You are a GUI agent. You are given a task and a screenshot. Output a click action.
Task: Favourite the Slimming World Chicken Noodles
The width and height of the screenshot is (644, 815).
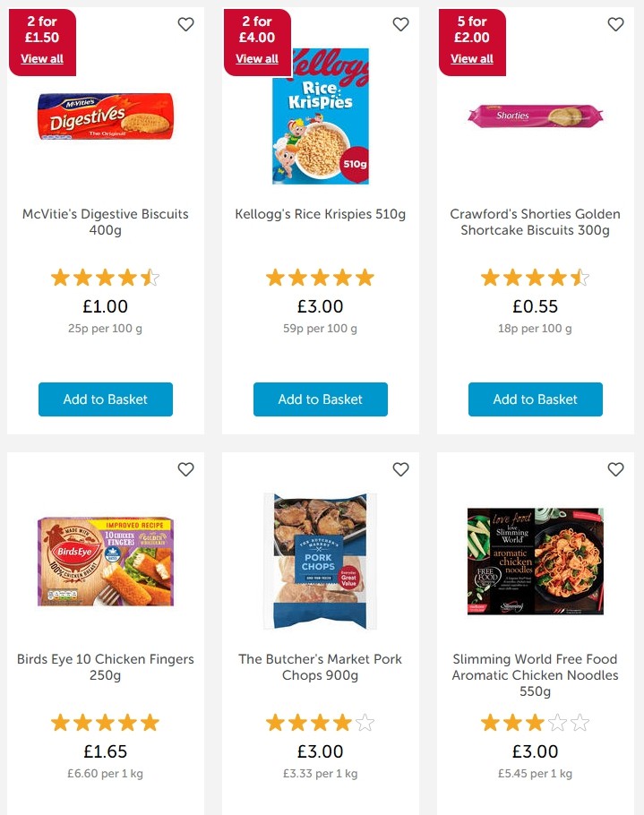[x=615, y=469]
